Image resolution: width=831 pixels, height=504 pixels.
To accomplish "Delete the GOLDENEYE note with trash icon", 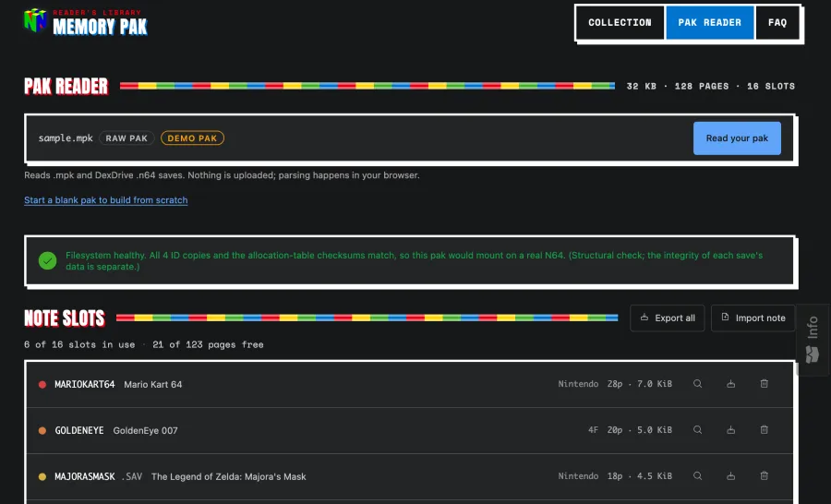I will (765, 430).
